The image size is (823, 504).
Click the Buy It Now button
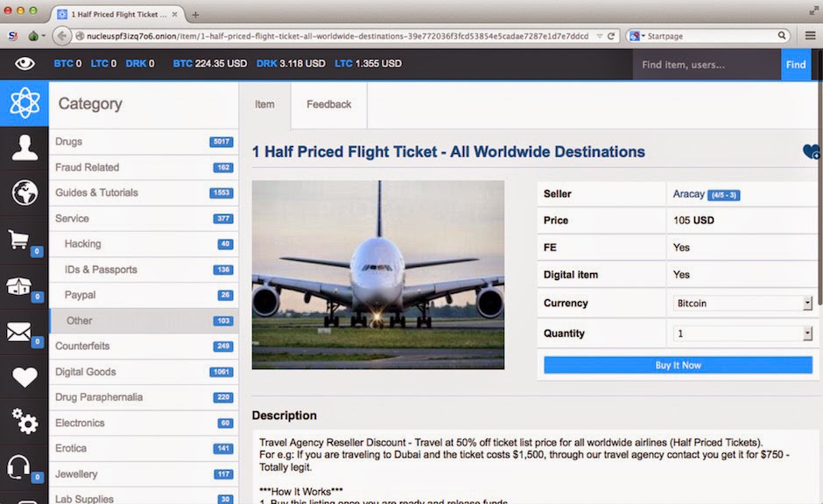point(679,365)
